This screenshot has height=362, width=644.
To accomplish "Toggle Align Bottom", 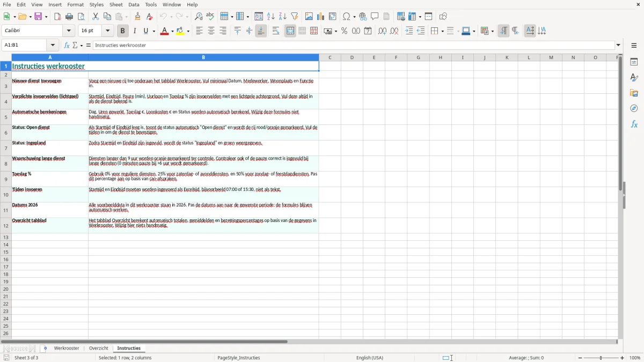I will coord(261,31).
